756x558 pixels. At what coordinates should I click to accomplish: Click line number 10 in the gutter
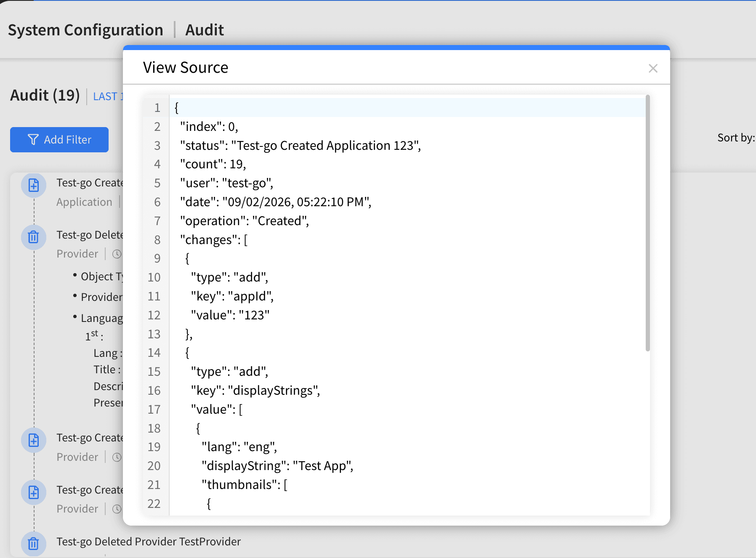pyautogui.click(x=154, y=277)
